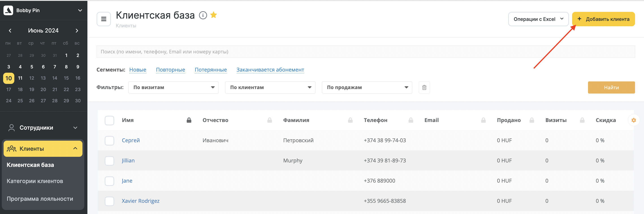Click phone +376 889000
Screen dimensions: 644x214
coord(379,181)
